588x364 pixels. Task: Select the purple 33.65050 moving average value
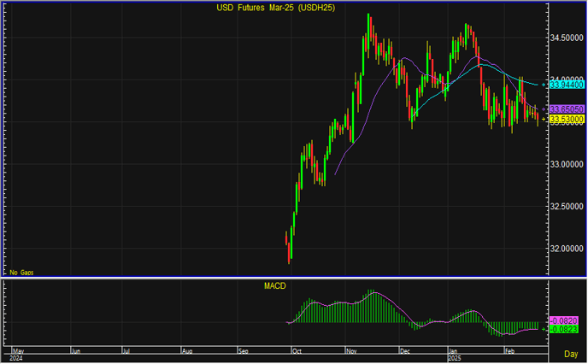tap(567, 109)
